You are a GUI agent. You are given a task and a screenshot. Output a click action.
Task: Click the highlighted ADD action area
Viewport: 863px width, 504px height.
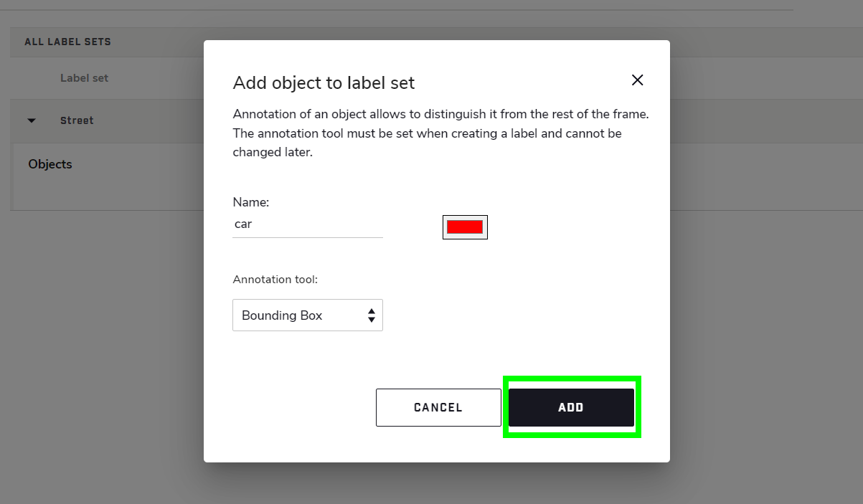[x=571, y=406]
